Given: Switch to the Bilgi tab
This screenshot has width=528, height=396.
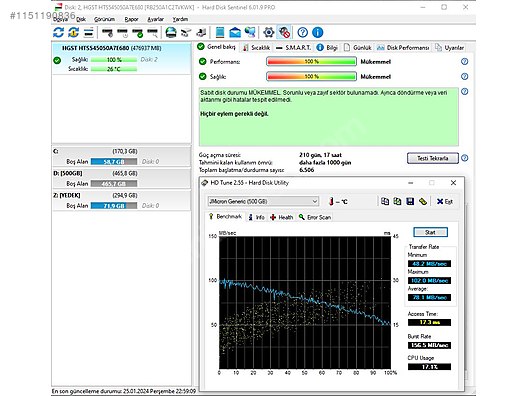Looking at the screenshot, I should [327, 48].
